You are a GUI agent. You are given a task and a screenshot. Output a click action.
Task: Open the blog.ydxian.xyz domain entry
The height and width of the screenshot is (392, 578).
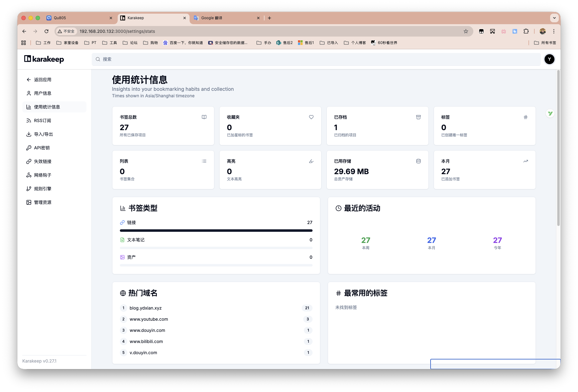click(145, 308)
